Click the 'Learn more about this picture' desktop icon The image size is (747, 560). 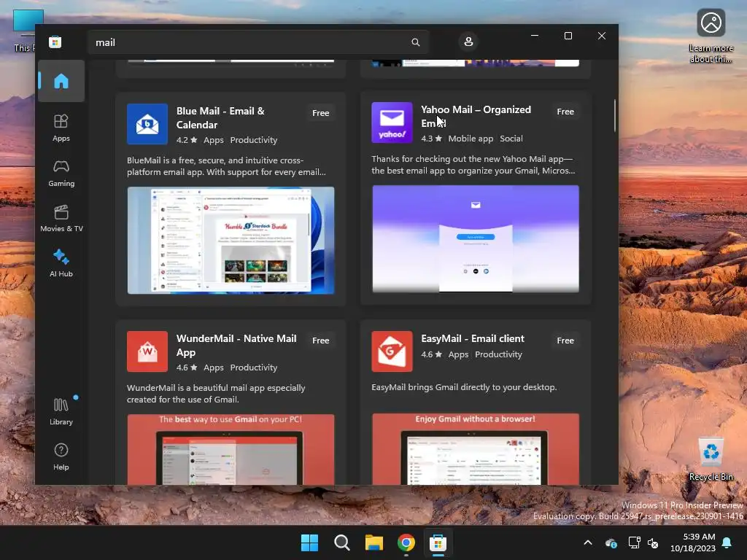[711, 36]
